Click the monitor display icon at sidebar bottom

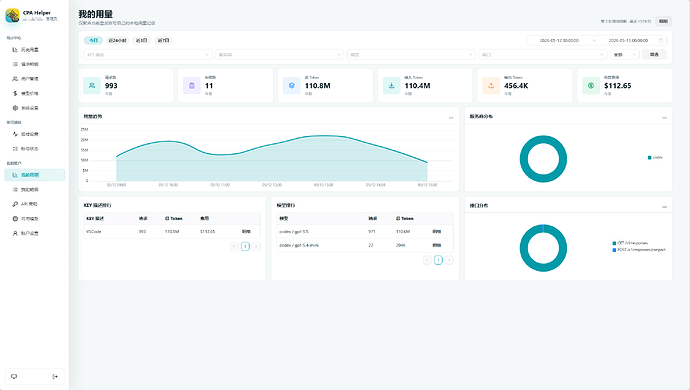[14, 376]
